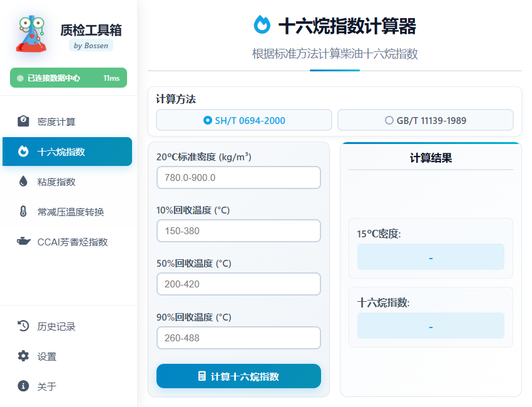Click the blue flame icon beside page title
This screenshot has height=407, width=532.
click(x=262, y=25)
